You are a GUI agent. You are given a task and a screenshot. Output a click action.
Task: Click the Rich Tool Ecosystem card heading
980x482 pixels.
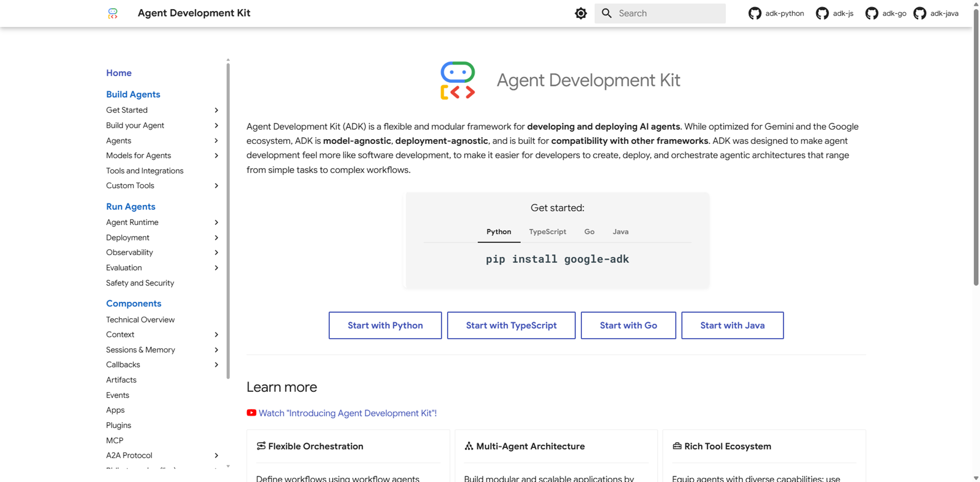pos(727,446)
